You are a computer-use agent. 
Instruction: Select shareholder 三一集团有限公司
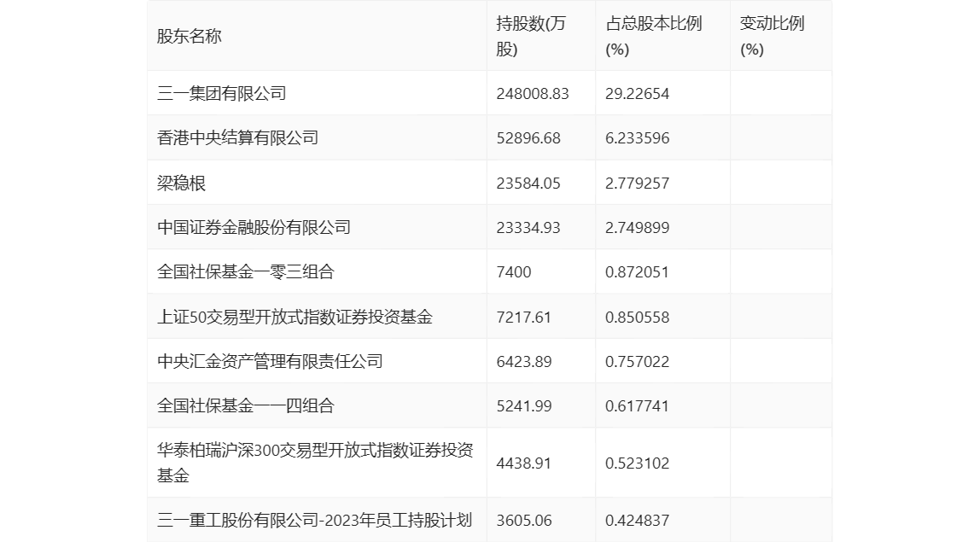222,94
